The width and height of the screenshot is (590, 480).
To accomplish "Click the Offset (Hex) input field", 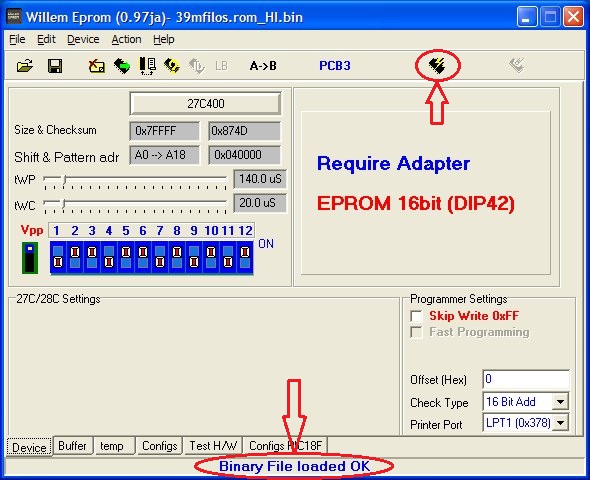I will pyautogui.click(x=526, y=379).
